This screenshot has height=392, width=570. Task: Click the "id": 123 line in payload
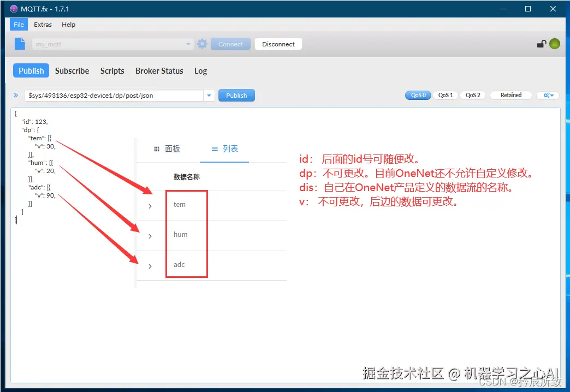tap(34, 122)
